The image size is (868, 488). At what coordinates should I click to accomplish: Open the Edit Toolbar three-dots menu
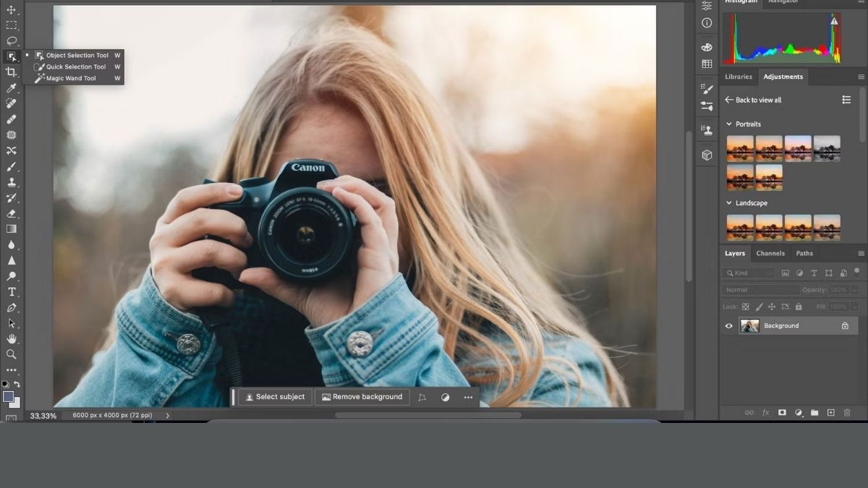pos(11,370)
